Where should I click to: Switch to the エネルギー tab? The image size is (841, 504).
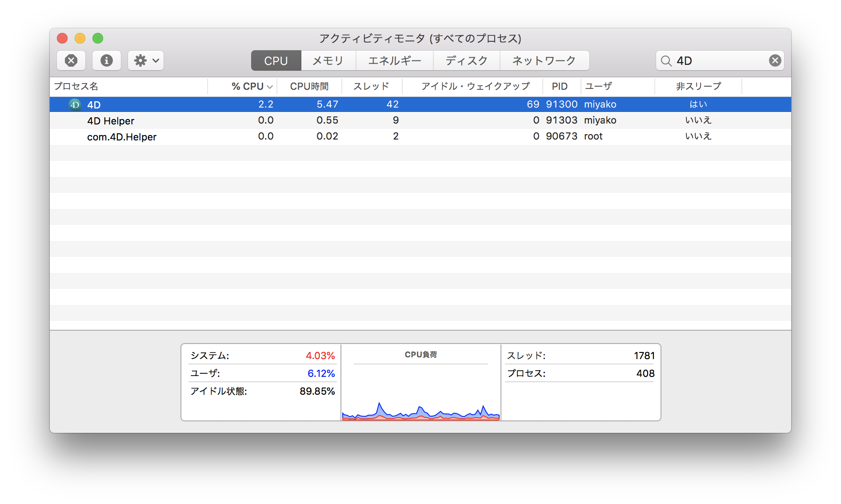[395, 60]
